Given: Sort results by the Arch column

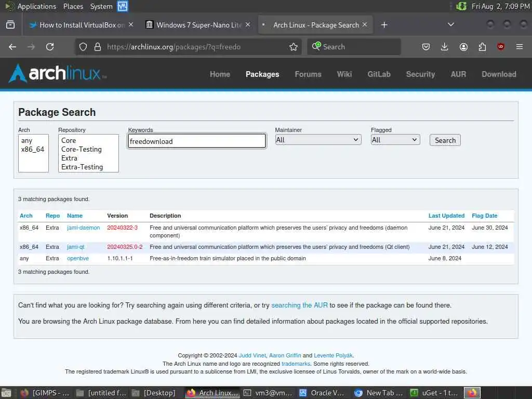Looking at the screenshot, I should [26, 216].
